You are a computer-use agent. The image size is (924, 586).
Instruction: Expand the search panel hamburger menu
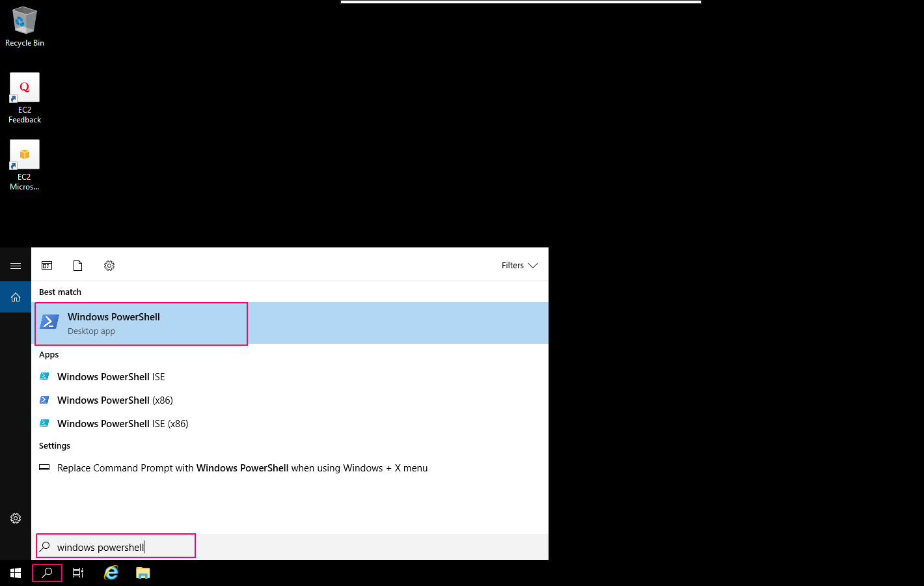click(16, 266)
